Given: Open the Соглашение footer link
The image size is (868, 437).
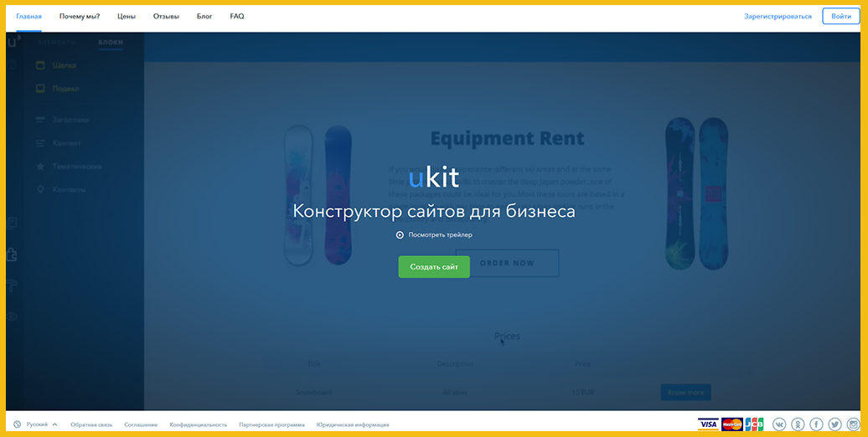Looking at the screenshot, I should [141, 424].
